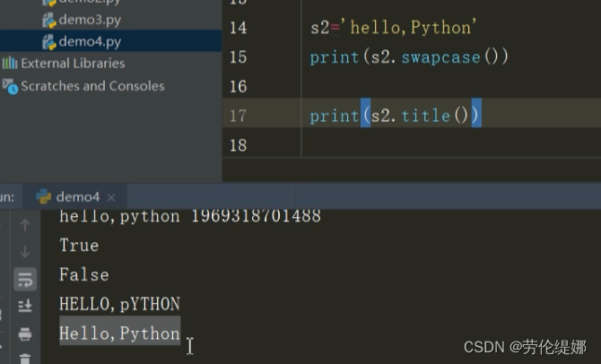Click the demo4.py Python file icon

pyautogui.click(x=49, y=42)
